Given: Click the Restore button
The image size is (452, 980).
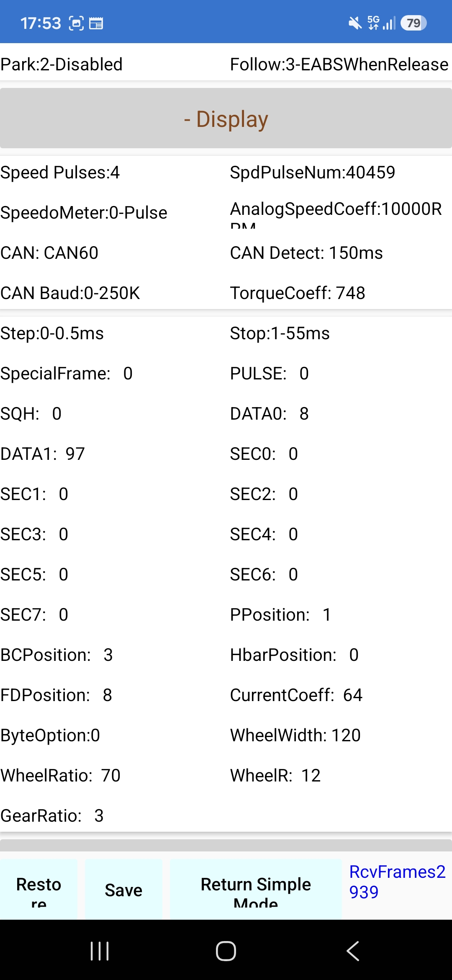Looking at the screenshot, I should (x=39, y=890).
